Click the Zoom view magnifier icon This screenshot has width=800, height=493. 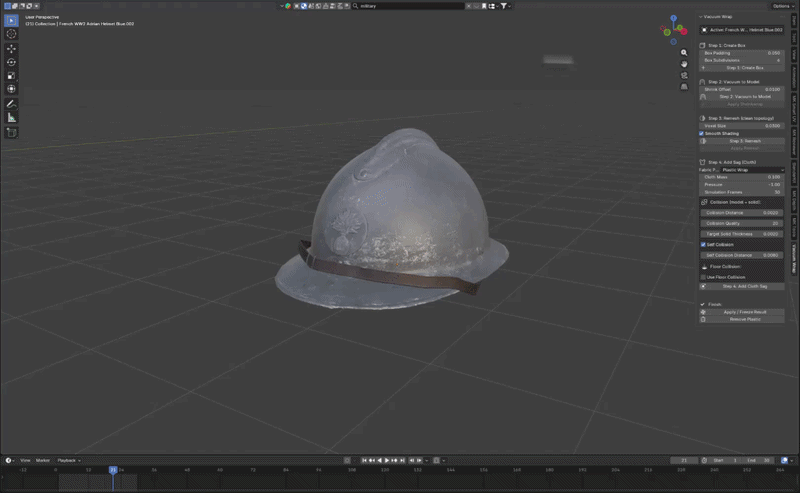[x=684, y=53]
